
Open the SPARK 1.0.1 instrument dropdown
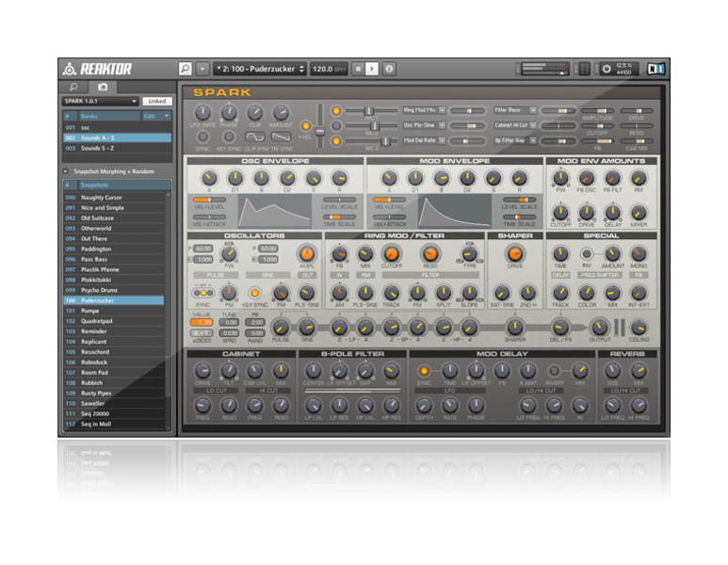pos(100,101)
